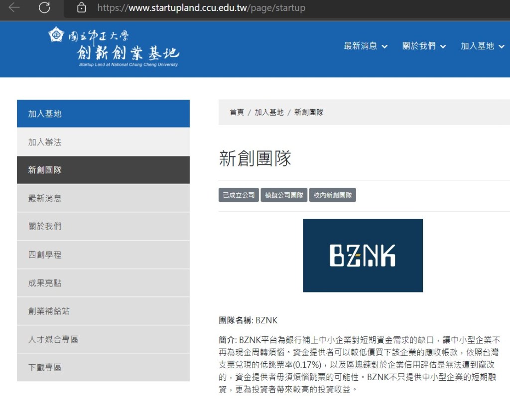
Task: Click 首頁 breadcrumb link
Action: tap(237, 113)
